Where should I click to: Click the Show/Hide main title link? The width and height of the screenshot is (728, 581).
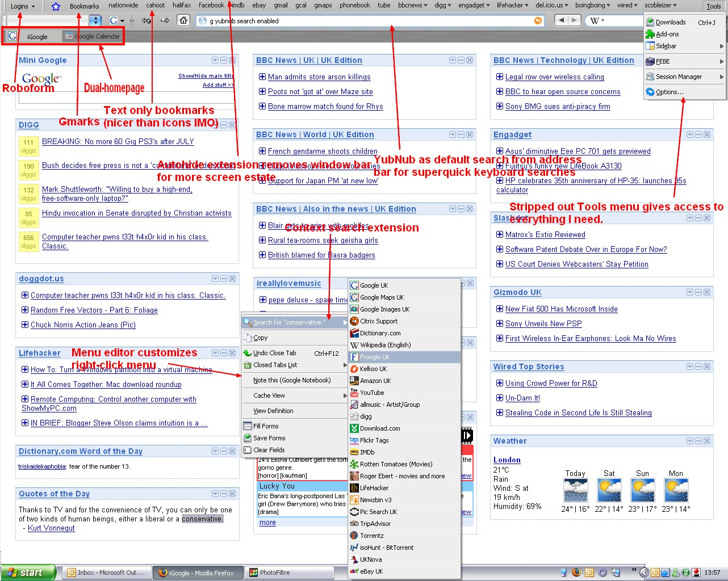(x=206, y=75)
